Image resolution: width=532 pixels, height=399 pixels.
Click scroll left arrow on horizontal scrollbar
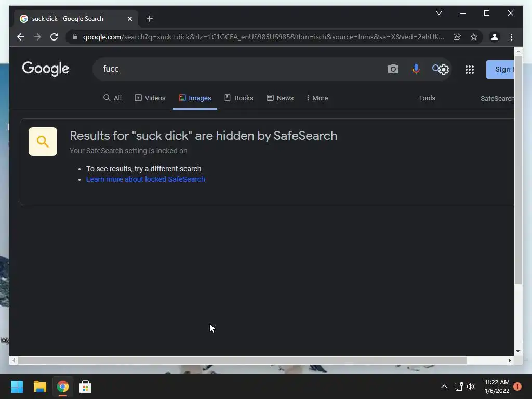pyautogui.click(x=13, y=361)
